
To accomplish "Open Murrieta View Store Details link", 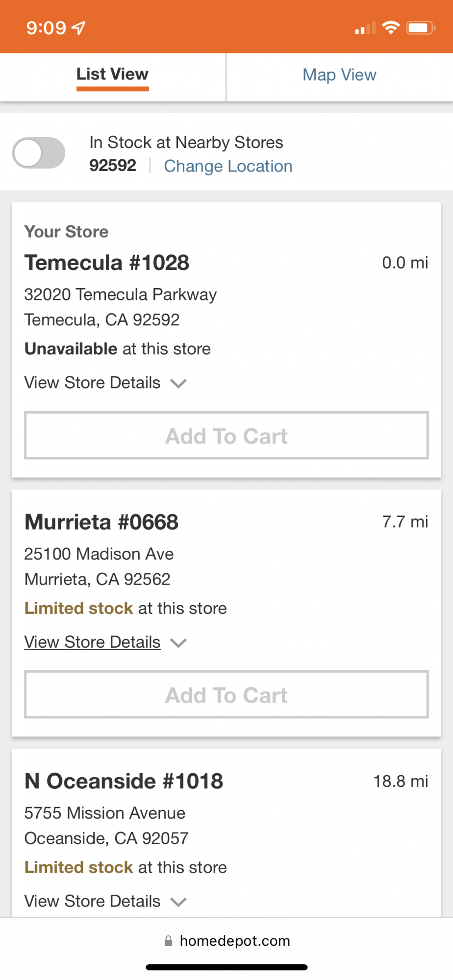I will pyautogui.click(x=93, y=642).
